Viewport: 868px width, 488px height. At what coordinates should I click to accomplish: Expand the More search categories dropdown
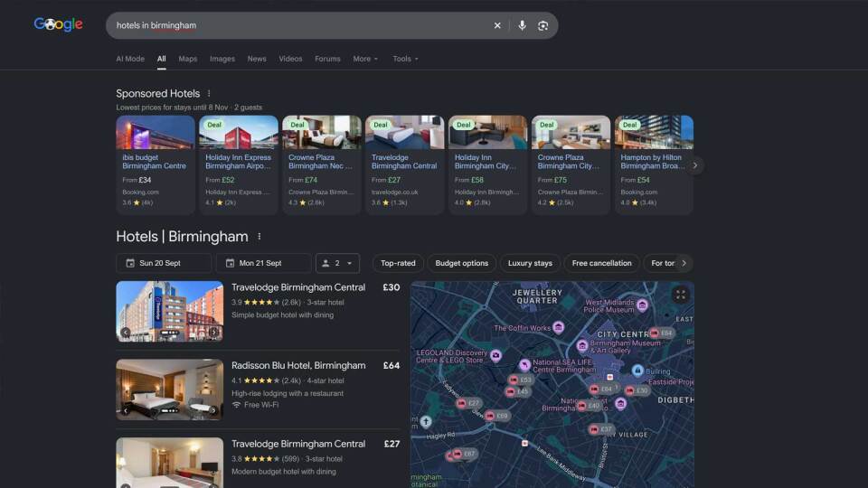pyautogui.click(x=365, y=59)
